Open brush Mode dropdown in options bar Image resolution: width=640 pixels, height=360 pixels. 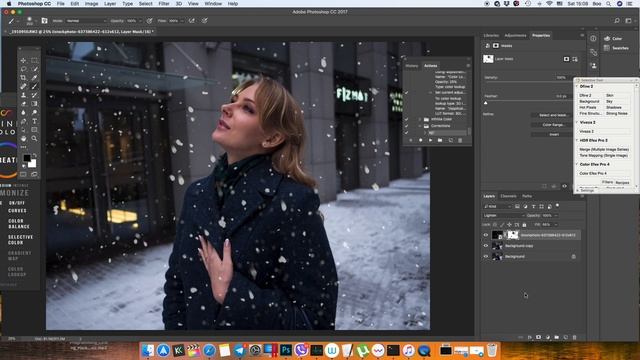click(85, 21)
